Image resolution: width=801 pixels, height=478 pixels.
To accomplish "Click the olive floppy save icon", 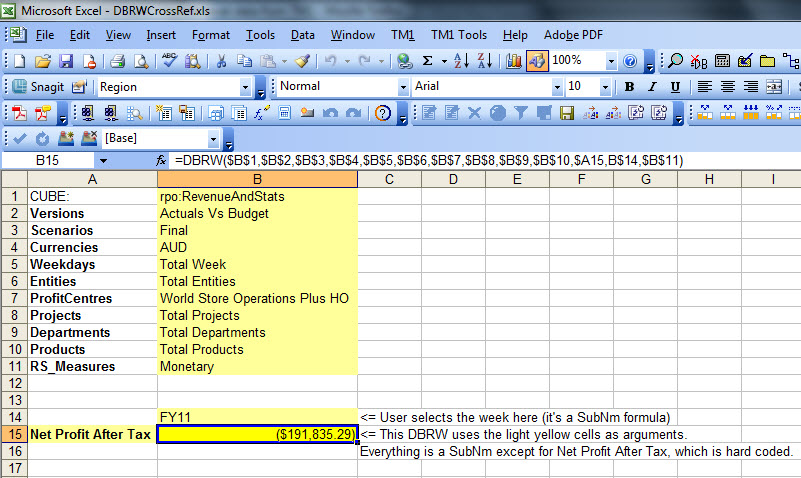I will click(567, 113).
